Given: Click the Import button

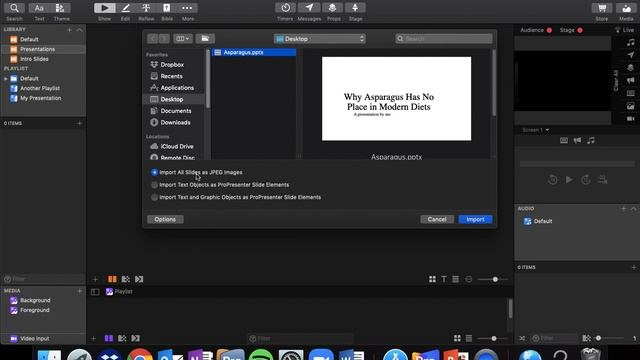Looking at the screenshot, I should point(476,219).
